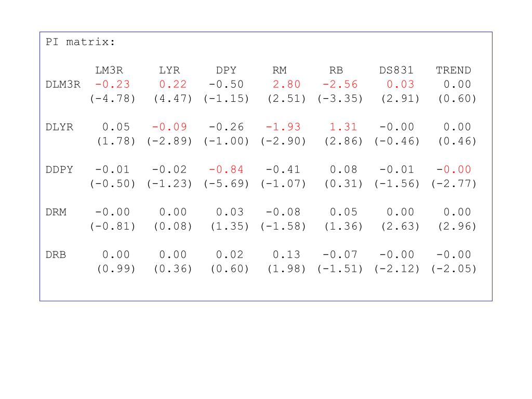Select the LYR column header
Viewport: 532px width, 399px height.
(169, 70)
